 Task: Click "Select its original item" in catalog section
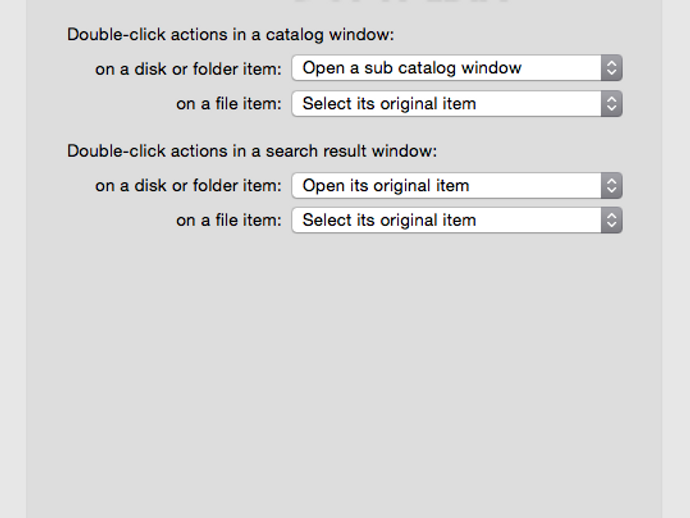click(x=389, y=104)
